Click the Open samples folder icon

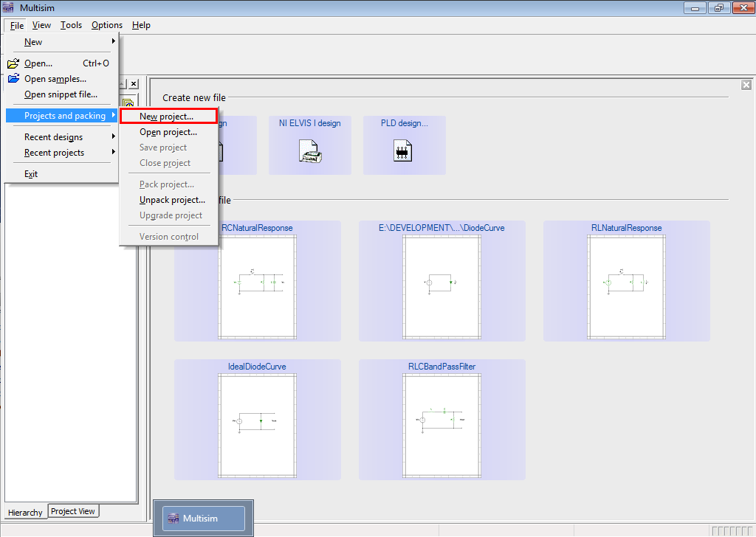pyautogui.click(x=13, y=78)
